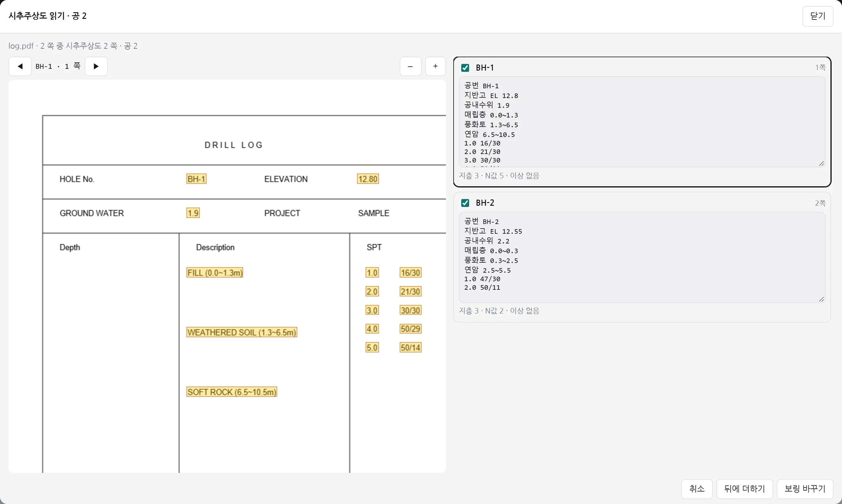Screen dimensions: 842x504
Task: Select the 30/30 SPT value
Action: coord(410,310)
